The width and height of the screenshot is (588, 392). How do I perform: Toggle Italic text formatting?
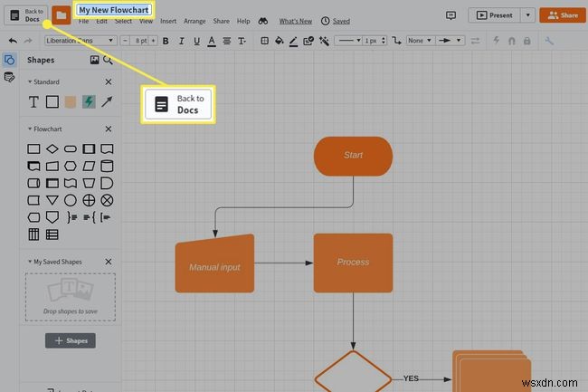(181, 41)
